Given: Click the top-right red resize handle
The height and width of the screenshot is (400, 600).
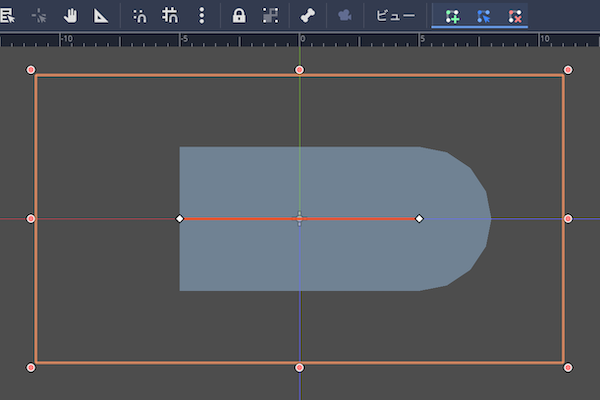Looking at the screenshot, I should (568, 70).
